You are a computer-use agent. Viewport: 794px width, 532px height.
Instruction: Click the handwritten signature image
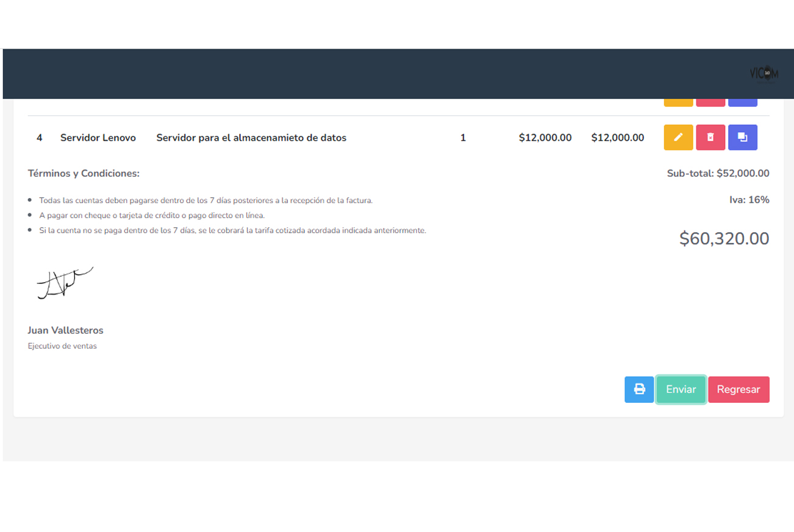pos(64,283)
